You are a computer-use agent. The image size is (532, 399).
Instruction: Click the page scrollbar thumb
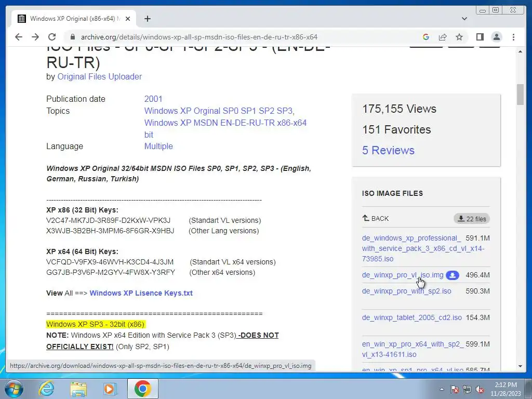tap(520, 95)
